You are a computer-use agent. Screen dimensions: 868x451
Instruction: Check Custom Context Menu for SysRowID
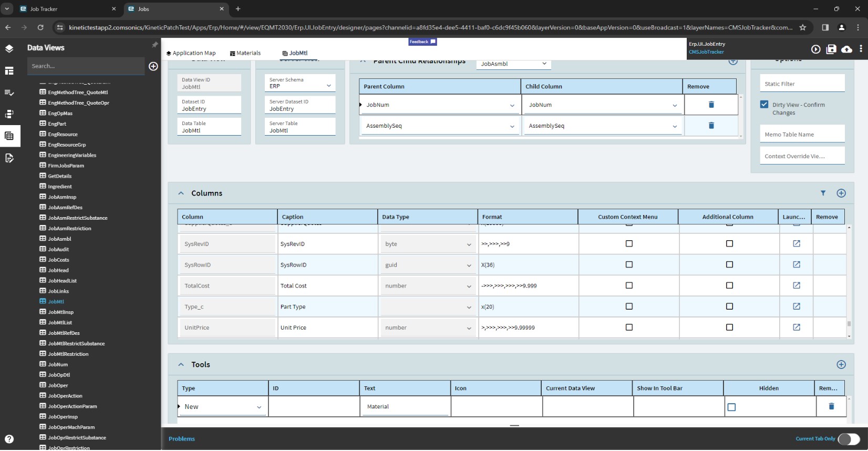point(629,265)
